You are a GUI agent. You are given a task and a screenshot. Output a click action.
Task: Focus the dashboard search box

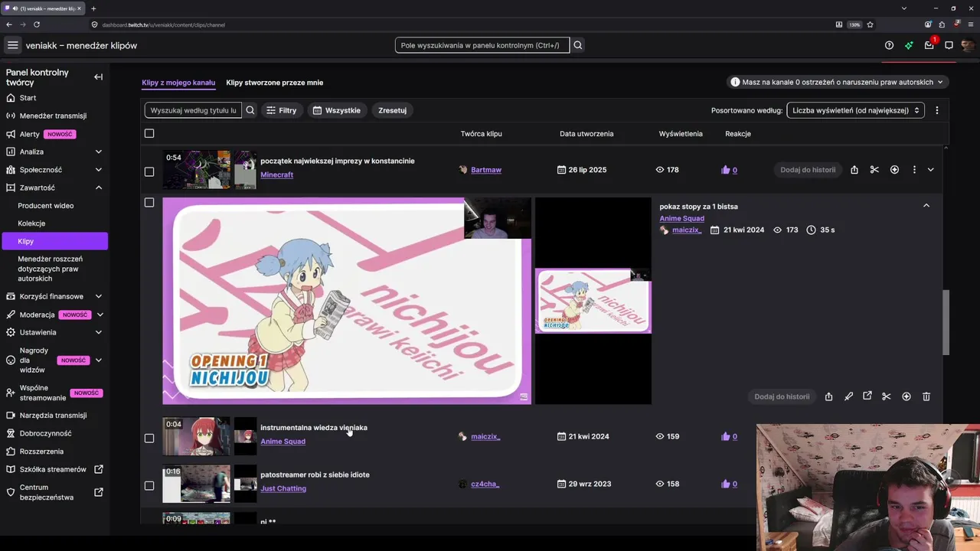click(x=482, y=45)
